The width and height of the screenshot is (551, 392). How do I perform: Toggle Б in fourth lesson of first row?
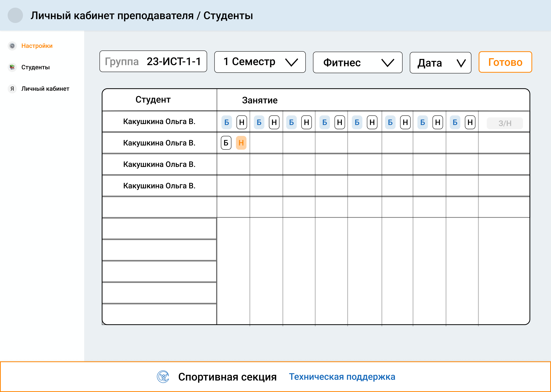325,122
